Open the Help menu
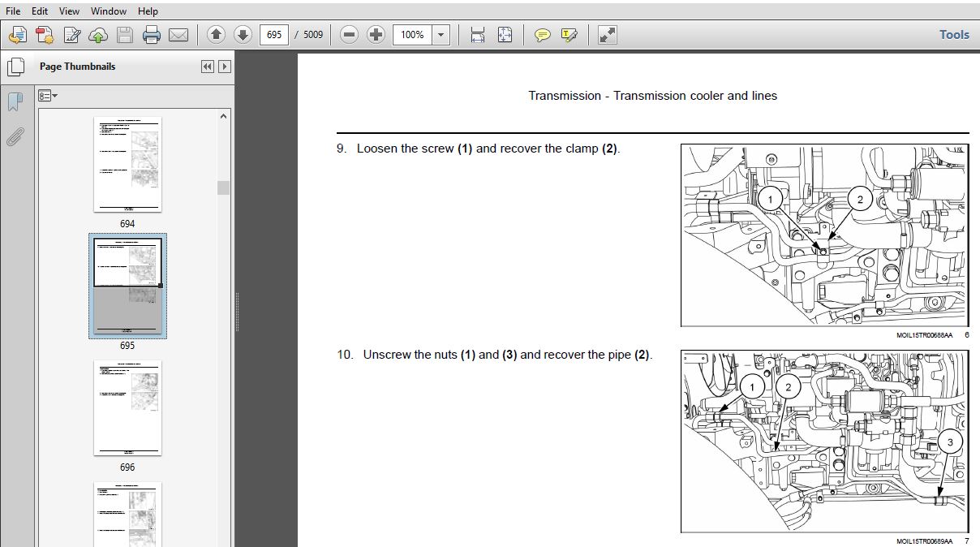Image resolution: width=980 pixels, height=547 pixels. click(x=148, y=11)
